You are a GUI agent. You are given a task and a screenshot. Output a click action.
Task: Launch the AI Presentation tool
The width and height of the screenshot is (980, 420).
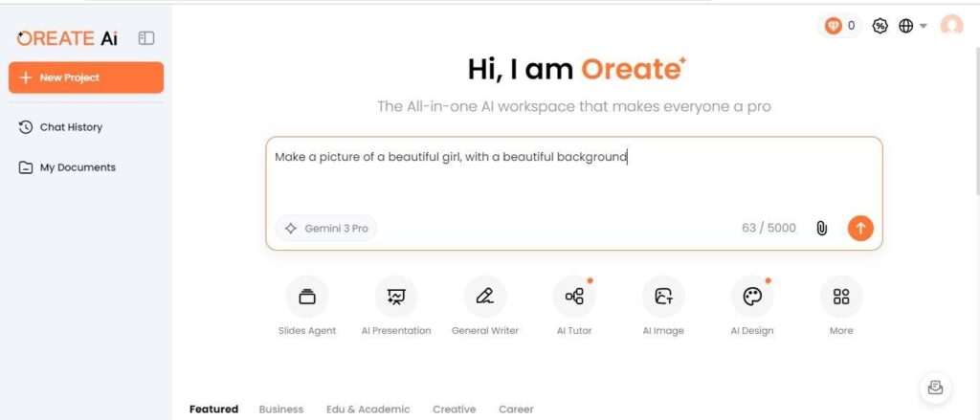pyautogui.click(x=395, y=297)
